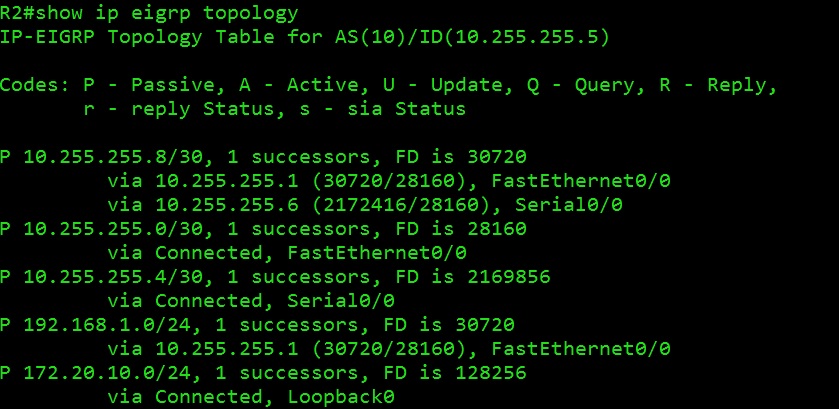Click the 'P - Passive' code legend
Viewport: 839px width, 409px height.
(x=148, y=85)
